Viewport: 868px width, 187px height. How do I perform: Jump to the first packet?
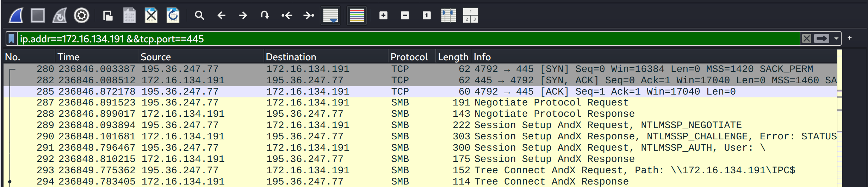coord(287,16)
